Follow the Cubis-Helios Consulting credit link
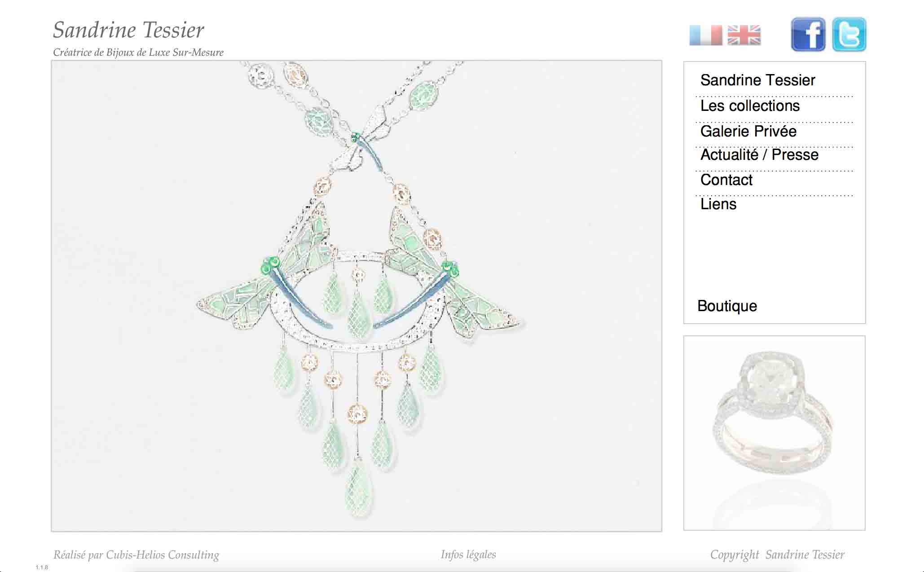The image size is (924, 572). pyautogui.click(x=136, y=555)
